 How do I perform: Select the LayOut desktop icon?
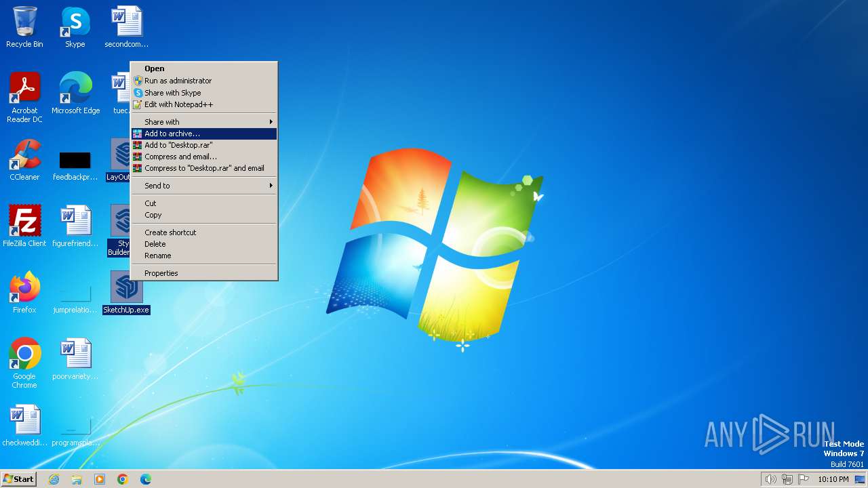(119, 160)
